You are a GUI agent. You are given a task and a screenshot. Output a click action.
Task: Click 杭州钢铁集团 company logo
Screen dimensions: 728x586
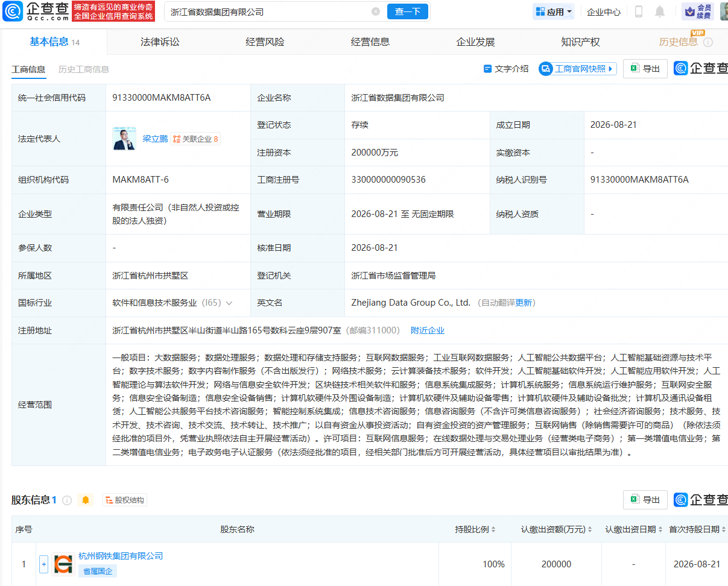[x=63, y=564]
